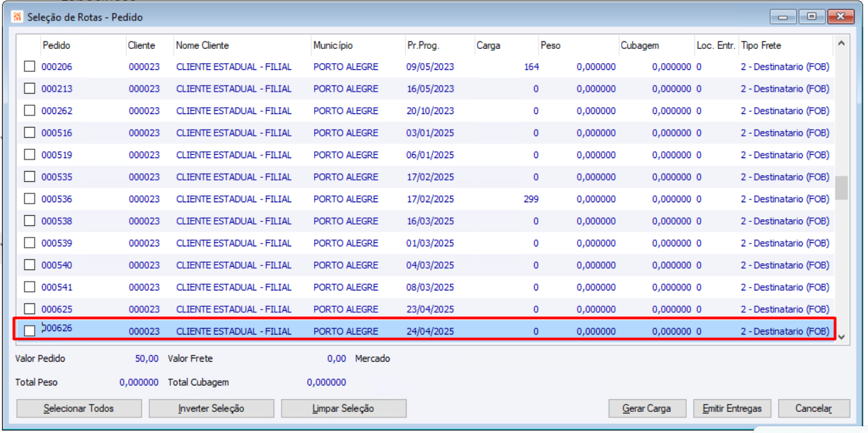Click the Inverter Seleção button
Image resolution: width=868 pixels, height=433 pixels.
point(211,409)
